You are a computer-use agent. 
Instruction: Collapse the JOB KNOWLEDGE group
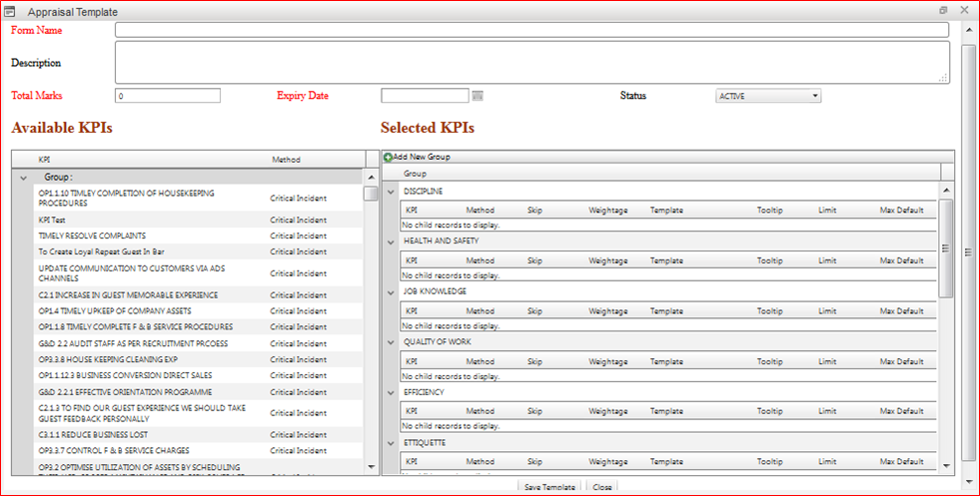pyautogui.click(x=391, y=291)
